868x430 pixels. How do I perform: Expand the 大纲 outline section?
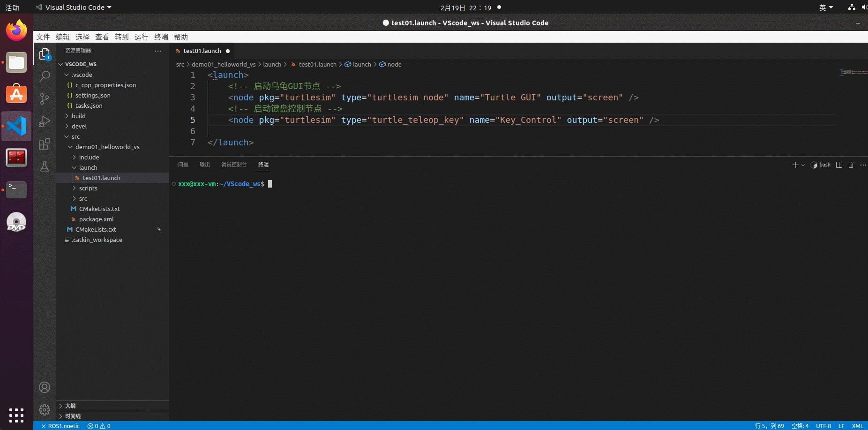click(70, 406)
